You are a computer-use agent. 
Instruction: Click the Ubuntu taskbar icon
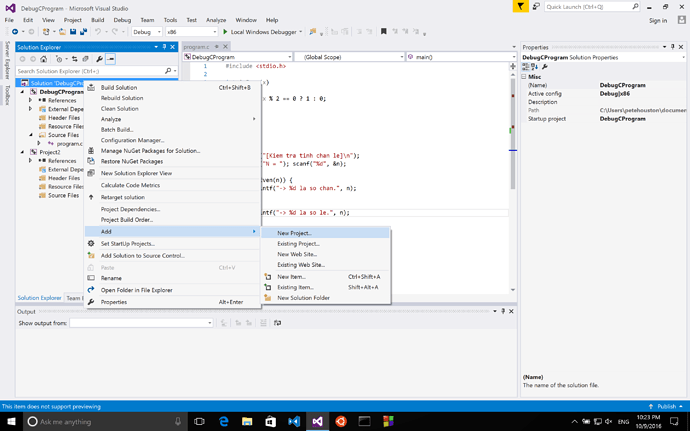pyautogui.click(x=341, y=421)
